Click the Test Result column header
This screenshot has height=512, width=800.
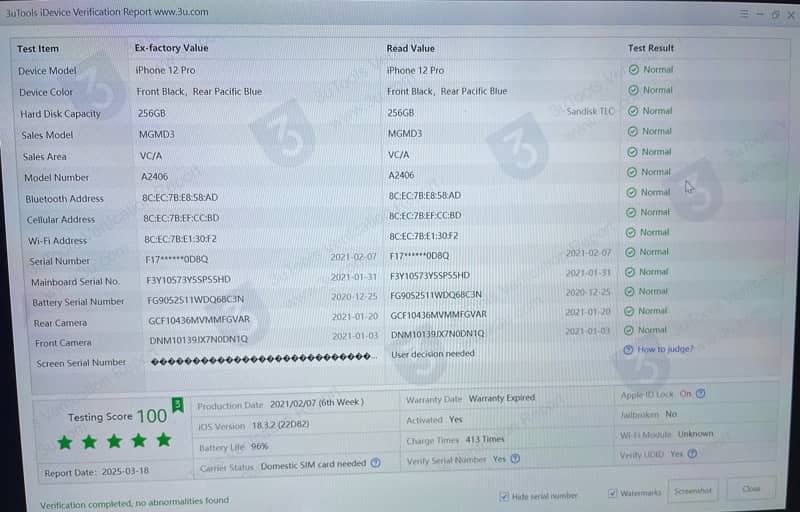(651, 48)
